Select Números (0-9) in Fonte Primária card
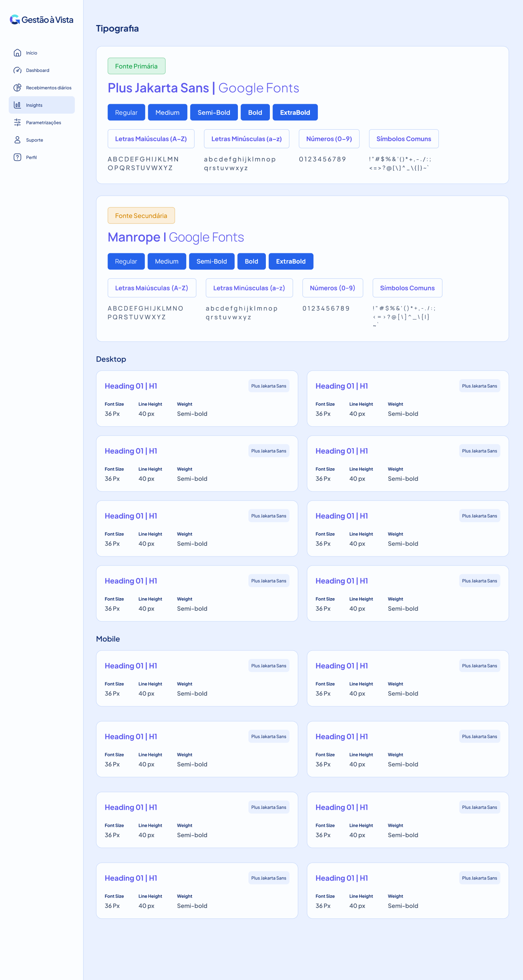523x980 pixels. 329,139
